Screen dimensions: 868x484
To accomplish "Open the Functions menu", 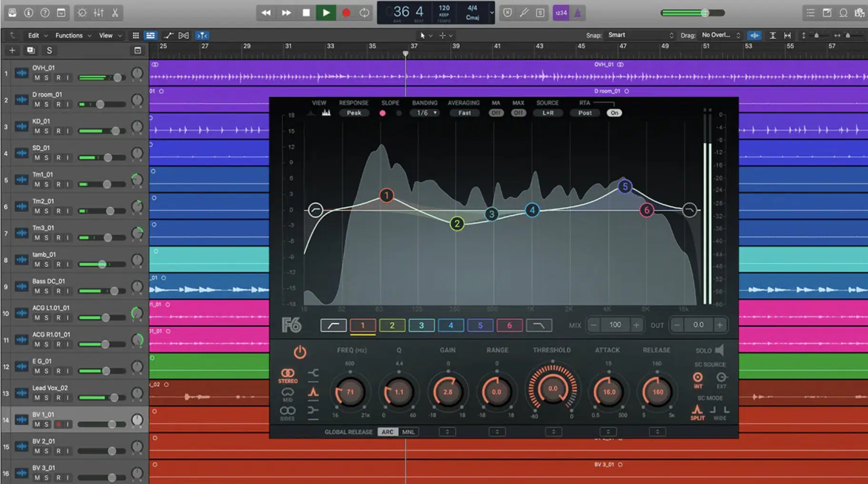I will click(x=73, y=35).
